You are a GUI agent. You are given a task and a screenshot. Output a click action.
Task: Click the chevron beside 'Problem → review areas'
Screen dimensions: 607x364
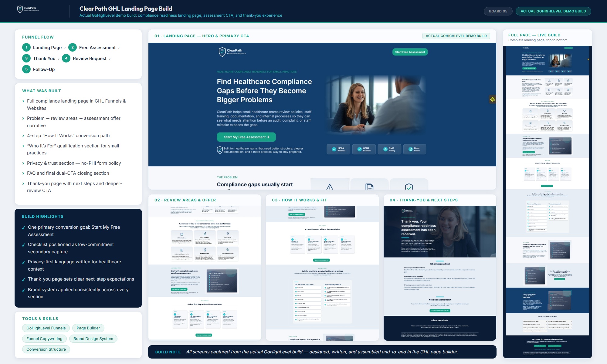[x=23, y=119]
